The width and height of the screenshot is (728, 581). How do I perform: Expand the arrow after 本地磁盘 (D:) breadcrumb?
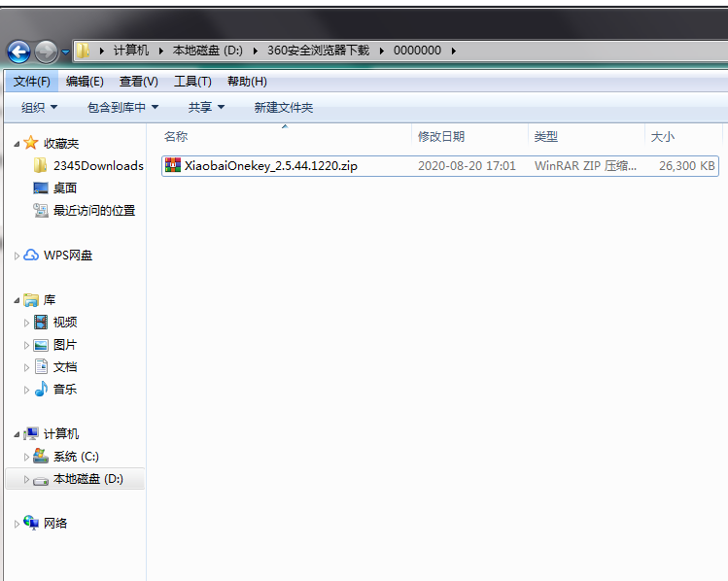point(255,51)
